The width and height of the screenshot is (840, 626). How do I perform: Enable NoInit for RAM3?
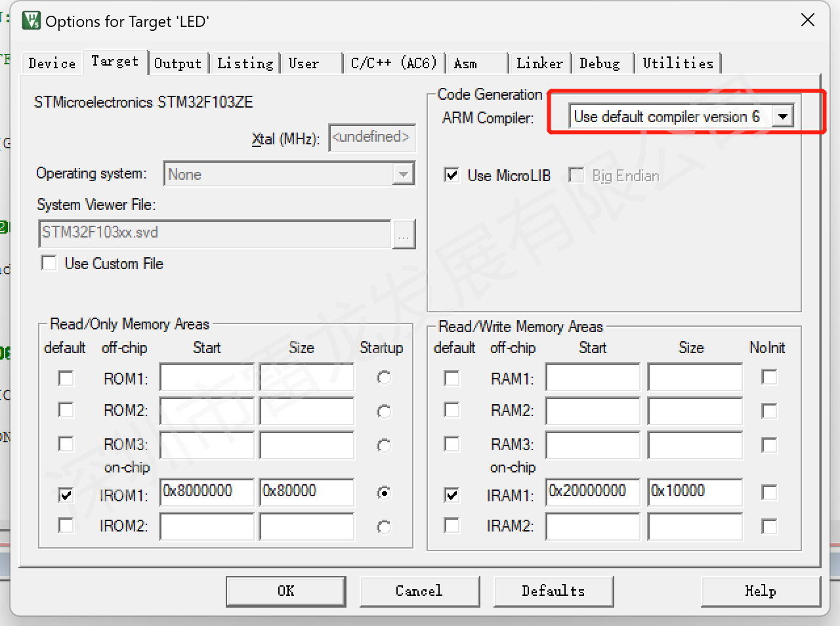coord(769,446)
